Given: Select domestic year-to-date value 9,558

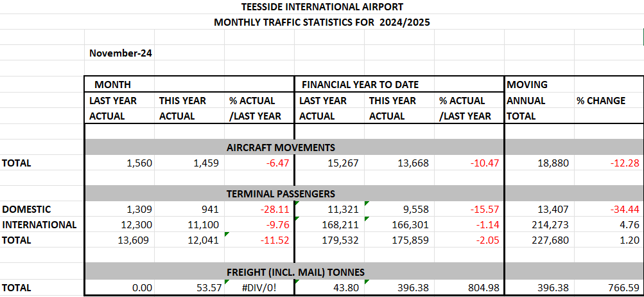Looking at the screenshot, I should coord(399,210).
